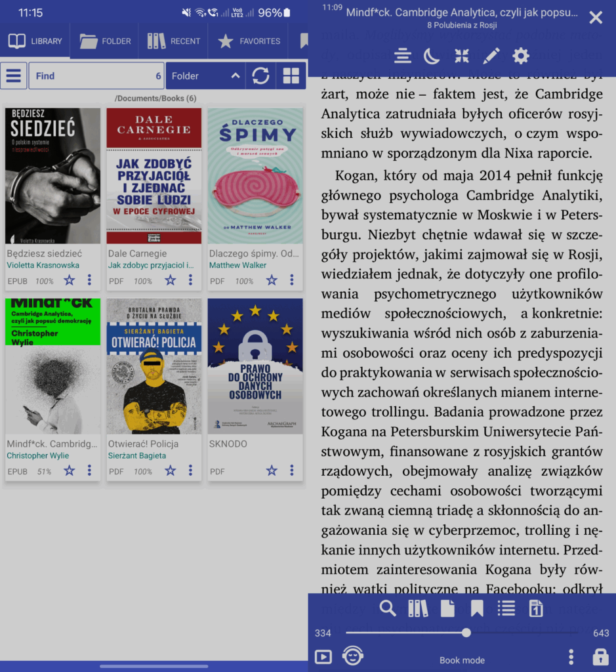616x672 pixels.
Task: Open more options for Mindf*ck
Action: (x=89, y=471)
